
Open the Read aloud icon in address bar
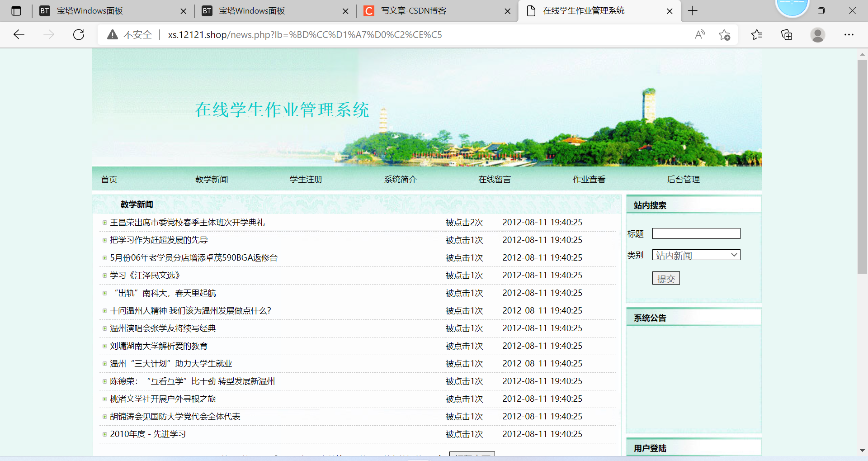[700, 34]
